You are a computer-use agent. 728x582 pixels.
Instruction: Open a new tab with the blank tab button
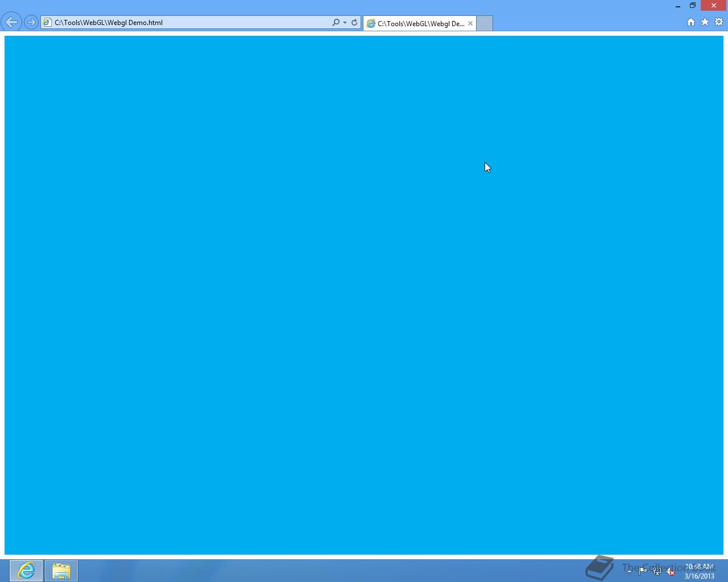click(485, 23)
